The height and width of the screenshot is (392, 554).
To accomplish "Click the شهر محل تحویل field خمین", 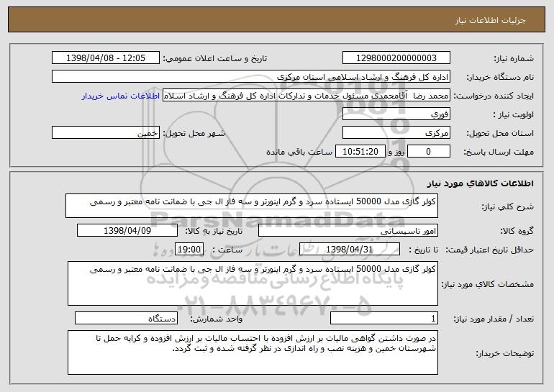I will coord(106,133).
